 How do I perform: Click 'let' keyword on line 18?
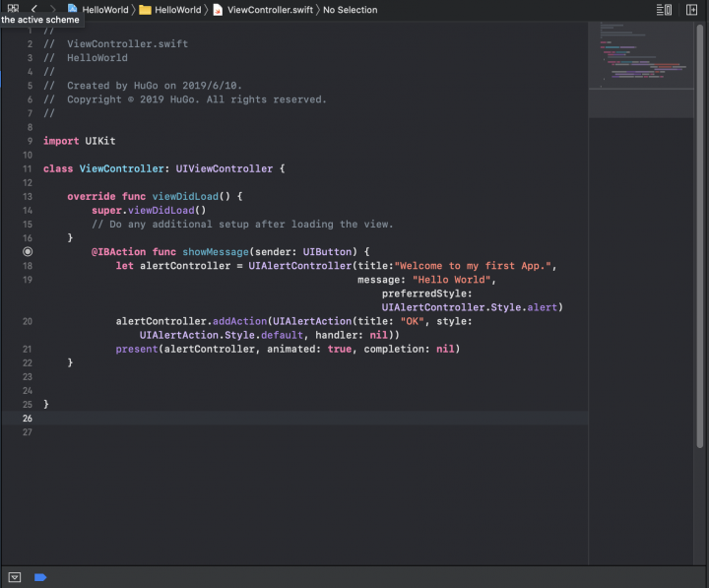tap(125, 266)
